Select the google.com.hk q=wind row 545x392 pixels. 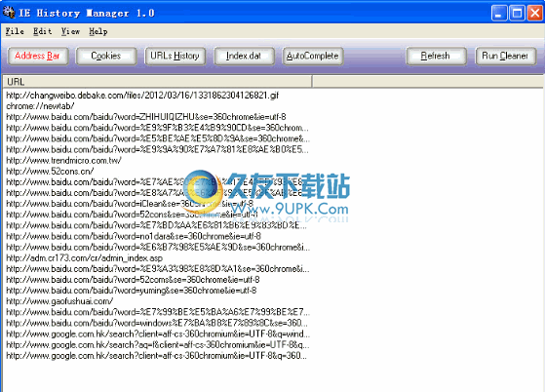158,333
